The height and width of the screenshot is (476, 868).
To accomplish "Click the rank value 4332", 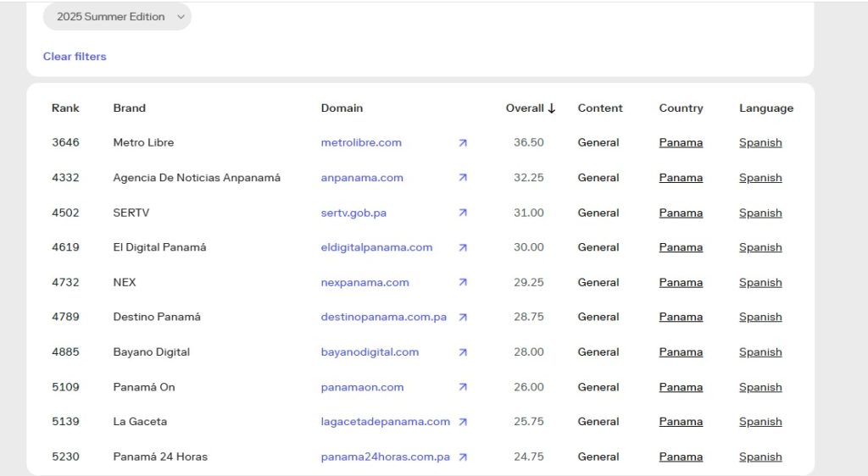I will tap(65, 178).
